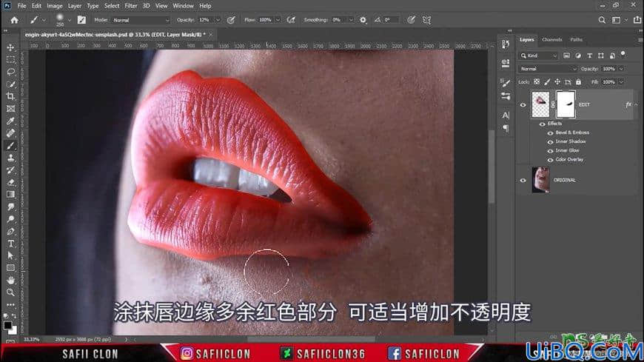Select the Brush tool in toolbar
The height and width of the screenshot is (362, 644).
tap(10, 145)
